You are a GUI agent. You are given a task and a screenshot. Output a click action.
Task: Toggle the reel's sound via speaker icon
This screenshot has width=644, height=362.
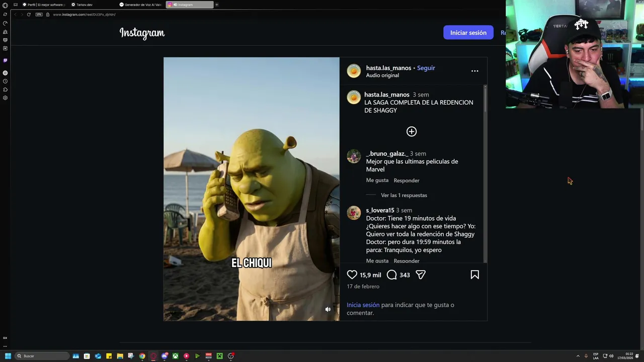click(x=328, y=309)
